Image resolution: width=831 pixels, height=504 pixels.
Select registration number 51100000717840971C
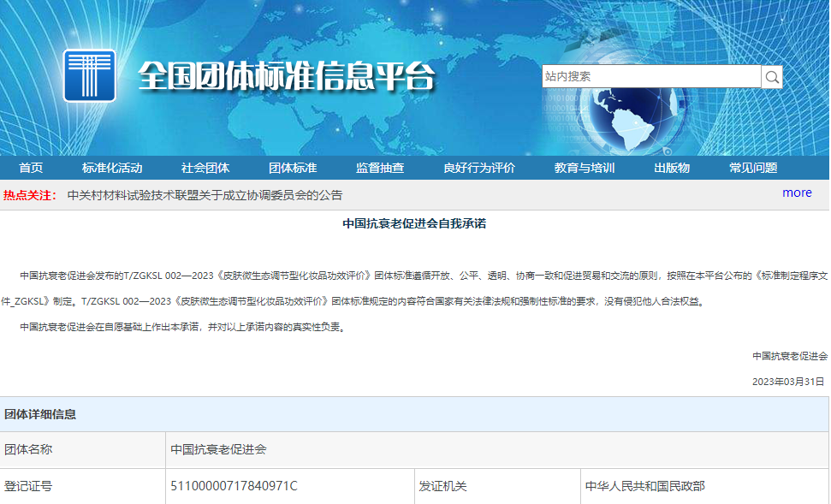[x=234, y=486]
